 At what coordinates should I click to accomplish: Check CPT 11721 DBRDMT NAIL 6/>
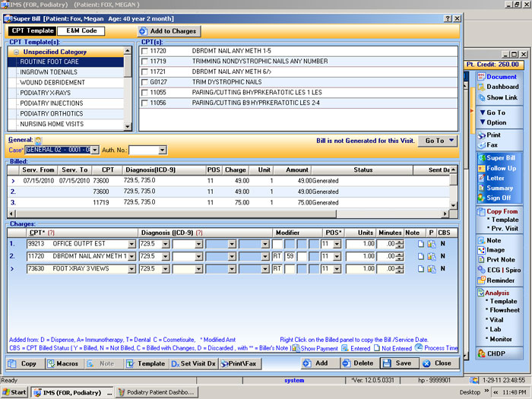coord(144,71)
